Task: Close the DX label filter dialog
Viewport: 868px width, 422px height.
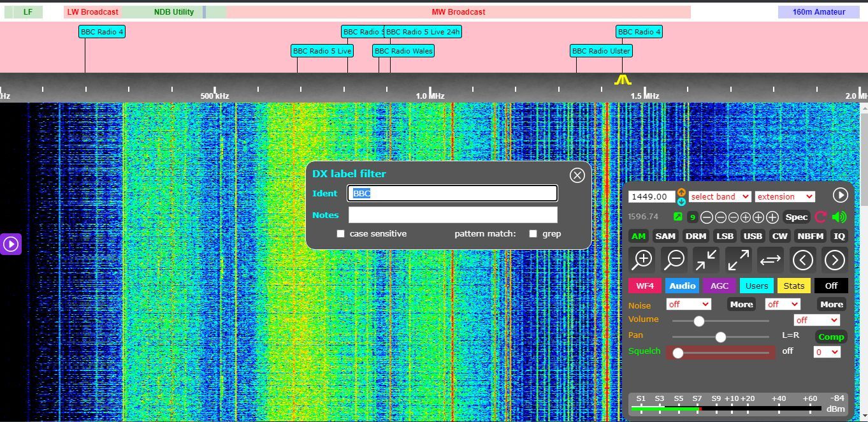Action: (x=577, y=175)
